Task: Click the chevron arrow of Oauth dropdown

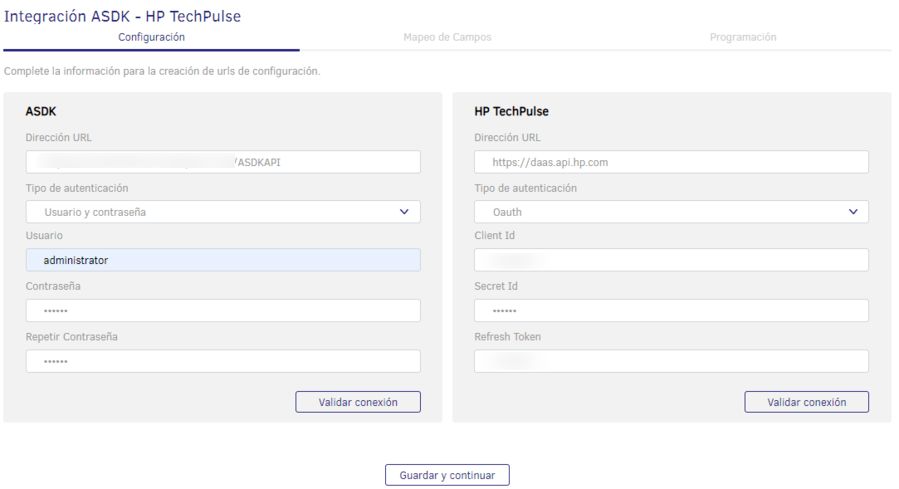Action: [x=853, y=212]
